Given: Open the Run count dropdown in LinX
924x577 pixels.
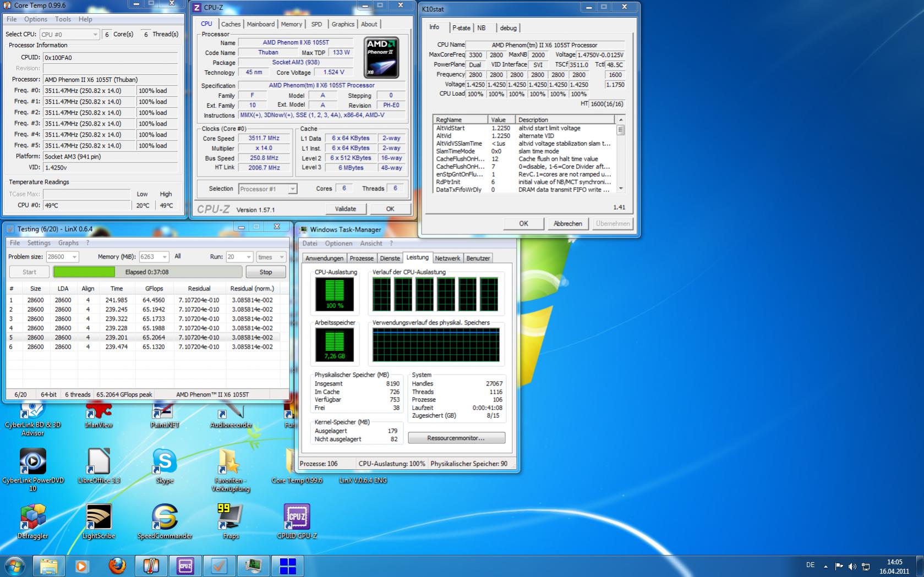Looking at the screenshot, I should 239,257.
